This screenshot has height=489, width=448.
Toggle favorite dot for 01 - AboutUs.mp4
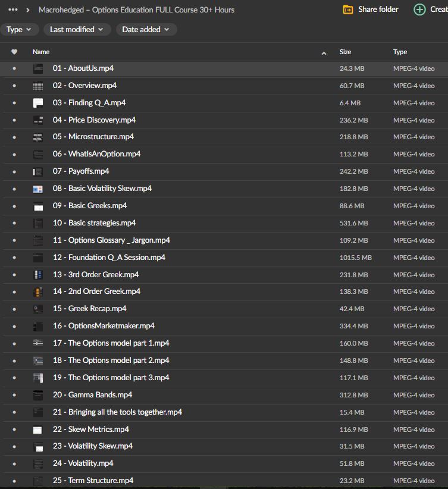coord(14,69)
